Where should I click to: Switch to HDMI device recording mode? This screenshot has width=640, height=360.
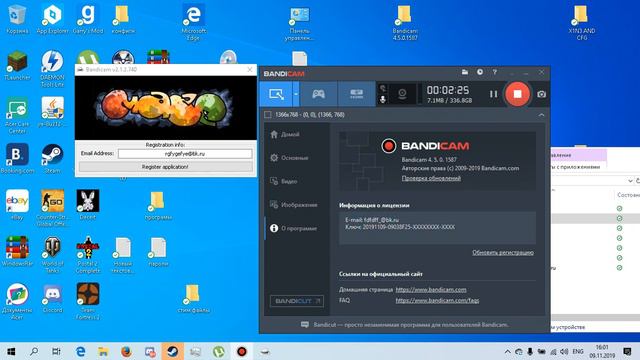pos(356,94)
